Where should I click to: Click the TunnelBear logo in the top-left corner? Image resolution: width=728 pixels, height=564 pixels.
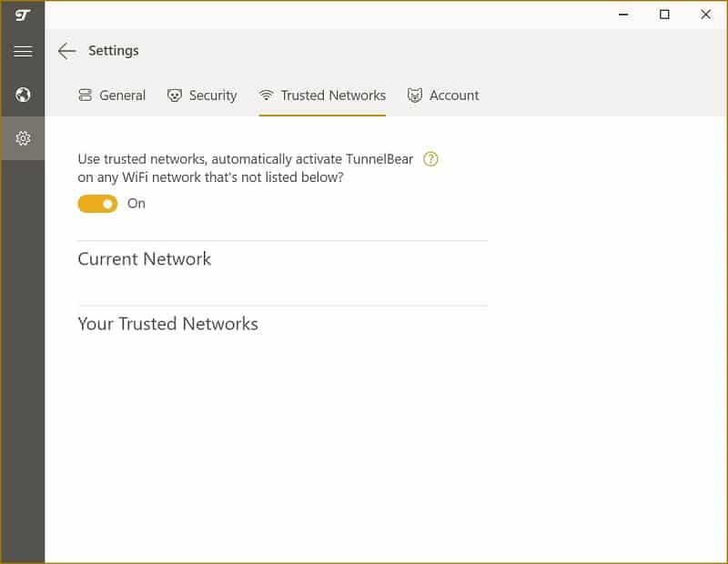[23, 15]
